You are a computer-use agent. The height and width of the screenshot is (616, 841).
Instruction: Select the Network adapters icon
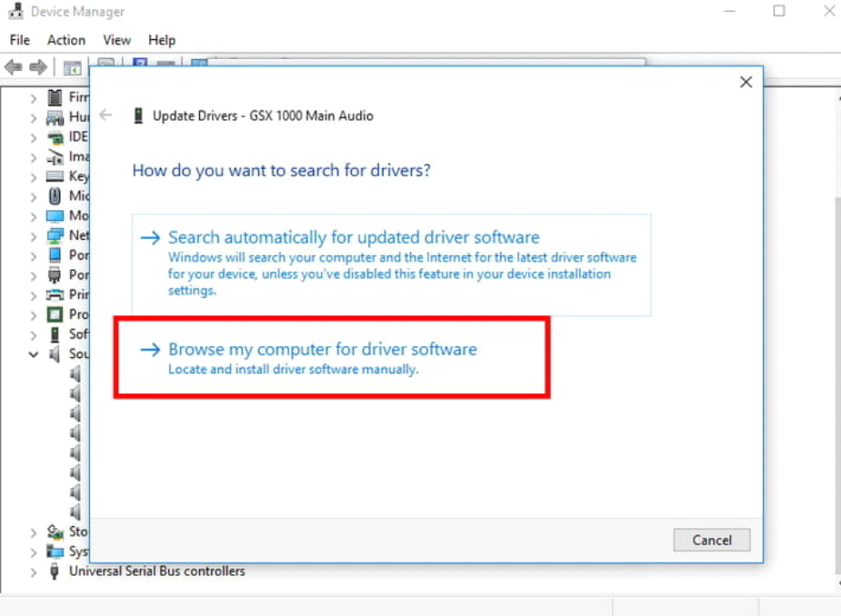click(55, 234)
